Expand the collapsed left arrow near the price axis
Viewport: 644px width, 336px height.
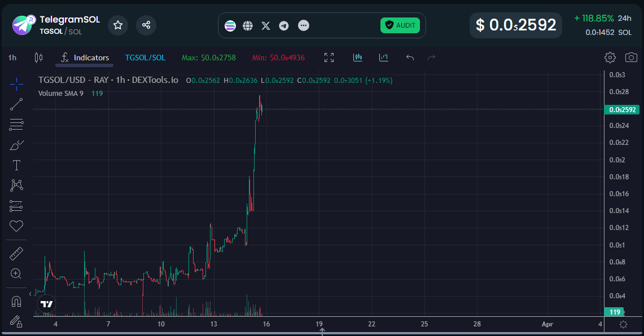point(30,294)
